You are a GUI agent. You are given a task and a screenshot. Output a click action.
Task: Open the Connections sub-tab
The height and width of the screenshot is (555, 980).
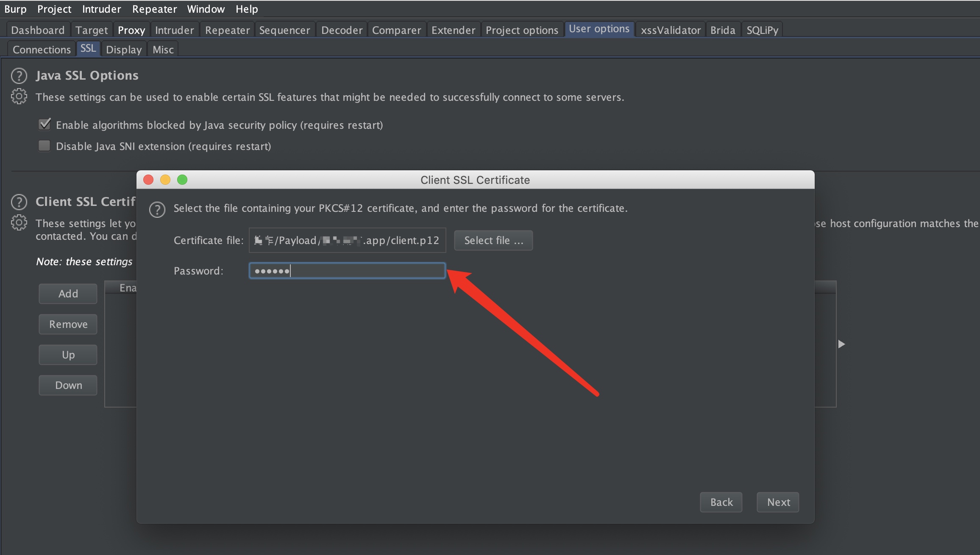[42, 50]
